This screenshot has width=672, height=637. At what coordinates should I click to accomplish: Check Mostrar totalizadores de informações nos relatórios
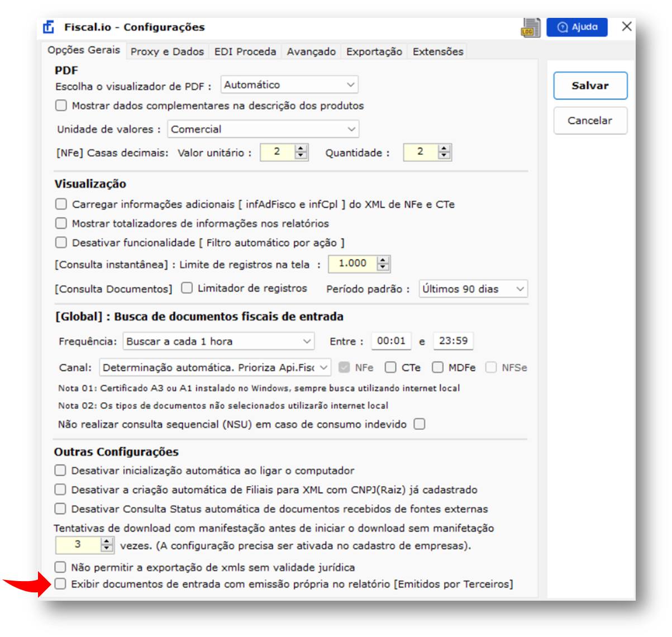click(x=61, y=224)
